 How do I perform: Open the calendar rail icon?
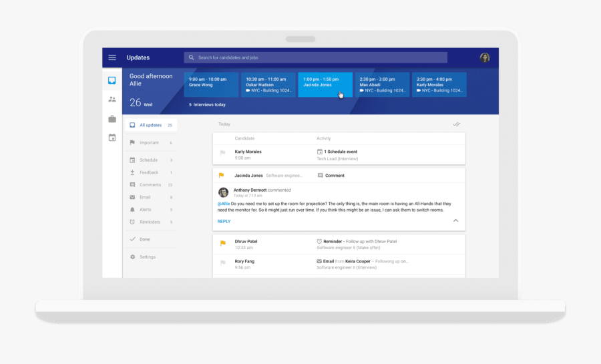112,138
